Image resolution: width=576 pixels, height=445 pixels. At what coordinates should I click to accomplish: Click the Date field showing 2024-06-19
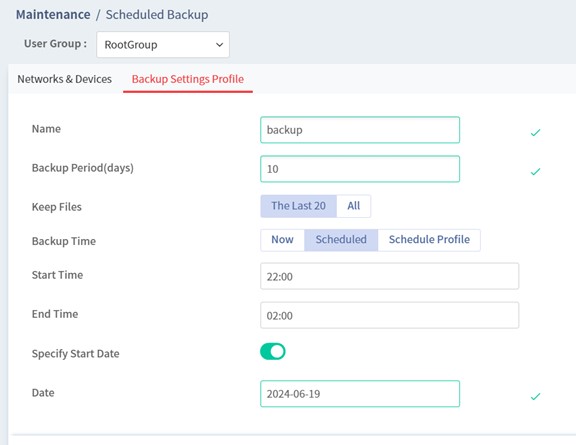(360, 394)
